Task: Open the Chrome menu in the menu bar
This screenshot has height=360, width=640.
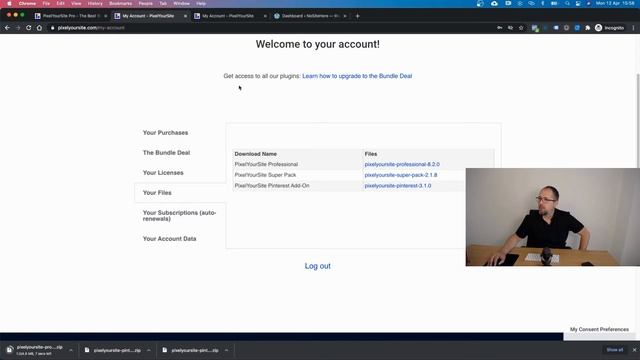Action: pos(27,3)
